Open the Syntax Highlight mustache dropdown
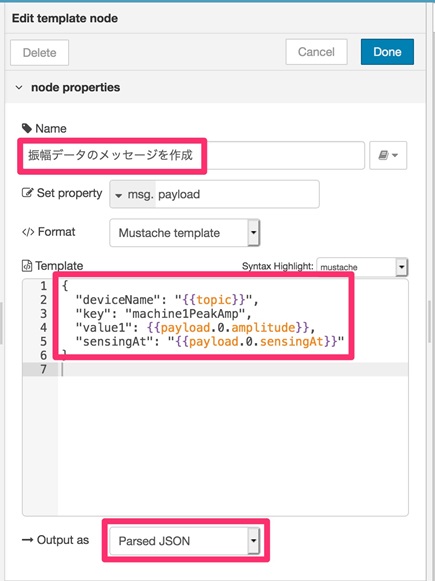The height and width of the screenshot is (581, 435). (x=362, y=267)
